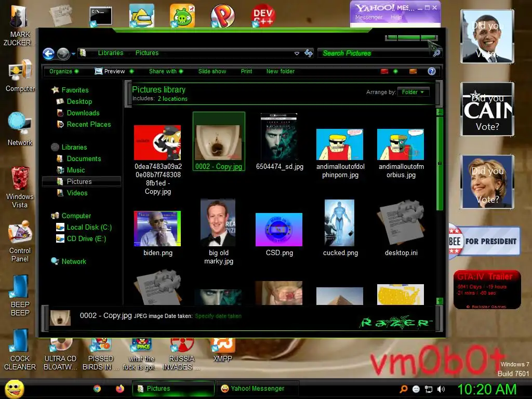Viewport: 532px width, 399px height.
Task: Click the grey Forward arrow button
Action: [x=63, y=54]
